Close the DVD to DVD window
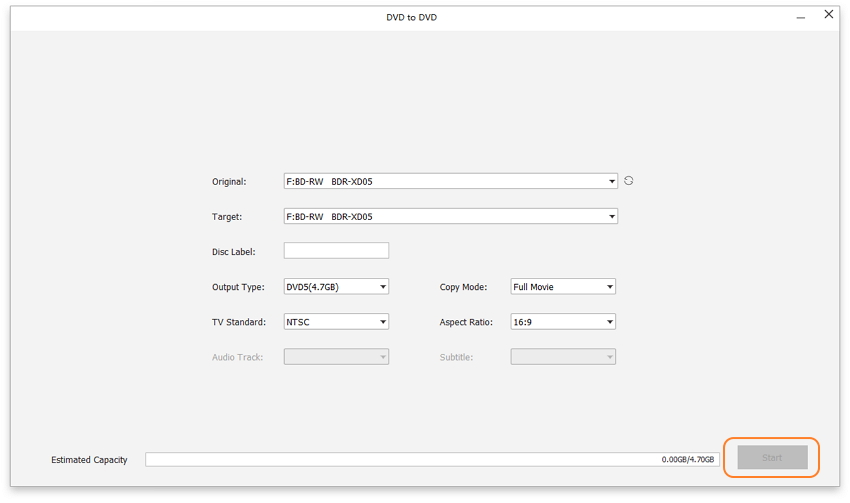 click(828, 15)
